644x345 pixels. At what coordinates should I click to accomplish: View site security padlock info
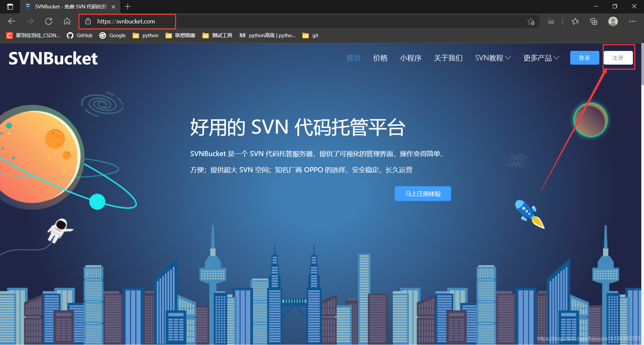tap(88, 21)
